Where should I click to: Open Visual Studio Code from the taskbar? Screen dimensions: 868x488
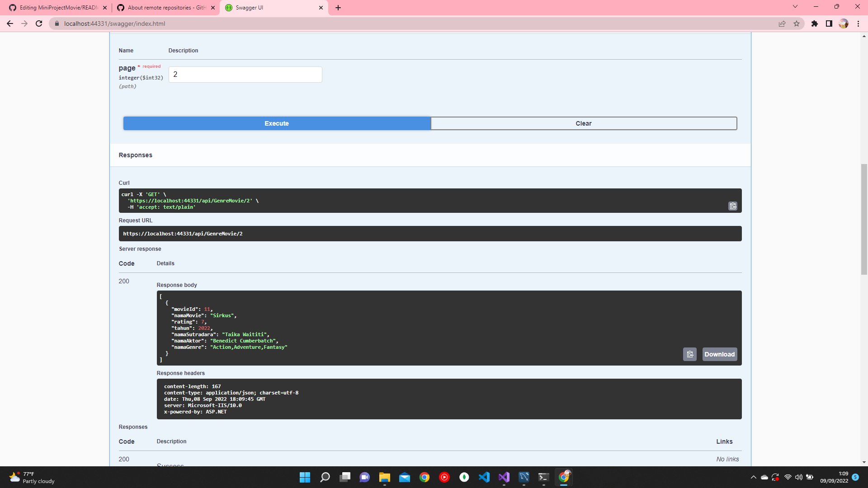pos(484,477)
